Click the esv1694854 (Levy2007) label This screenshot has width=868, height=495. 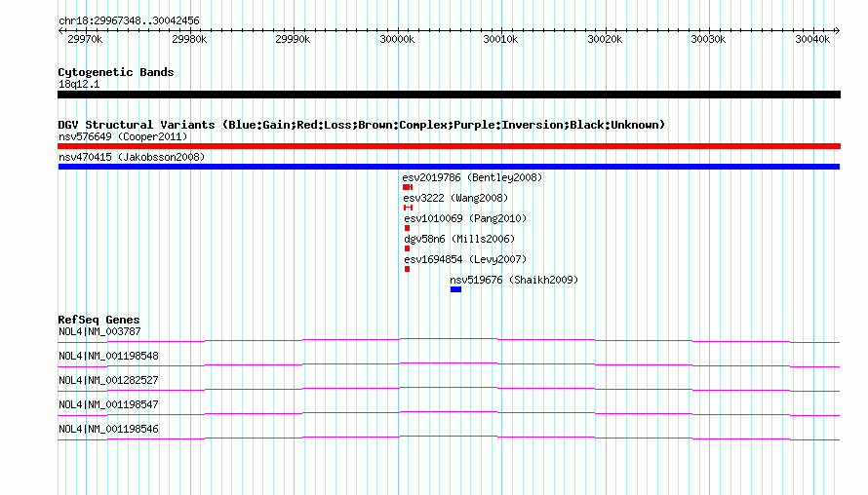click(x=465, y=259)
